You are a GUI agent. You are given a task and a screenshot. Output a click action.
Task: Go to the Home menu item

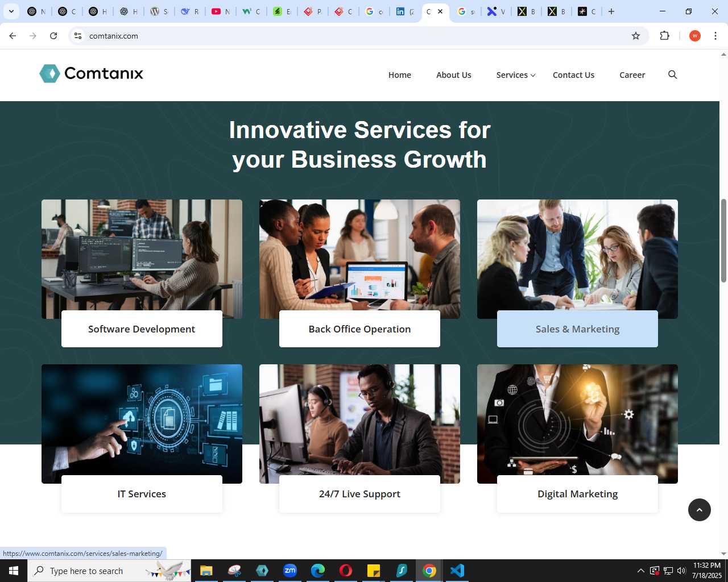click(400, 75)
